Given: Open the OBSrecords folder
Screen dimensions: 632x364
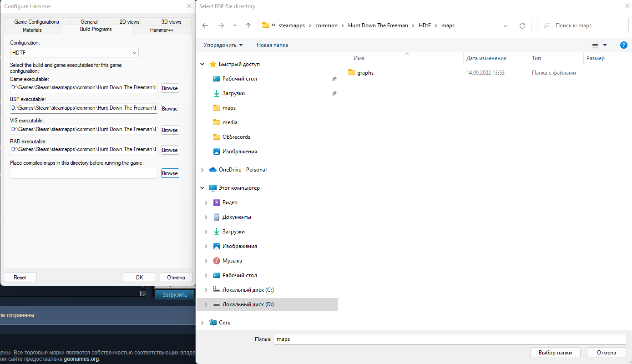Looking at the screenshot, I should point(236,137).
